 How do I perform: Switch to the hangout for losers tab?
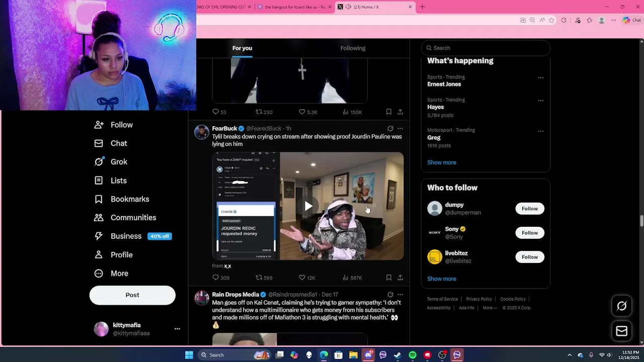(x=295, y=7)
